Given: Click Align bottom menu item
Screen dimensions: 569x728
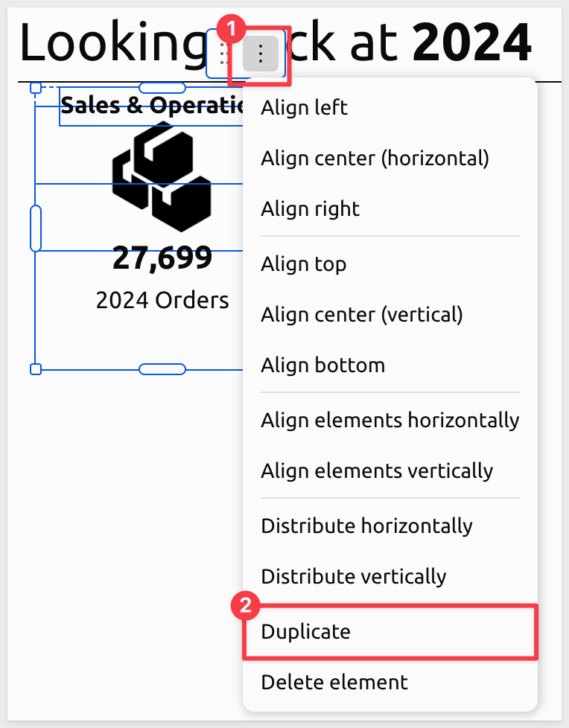Looking at the screenshot, I should click(322, 365).
